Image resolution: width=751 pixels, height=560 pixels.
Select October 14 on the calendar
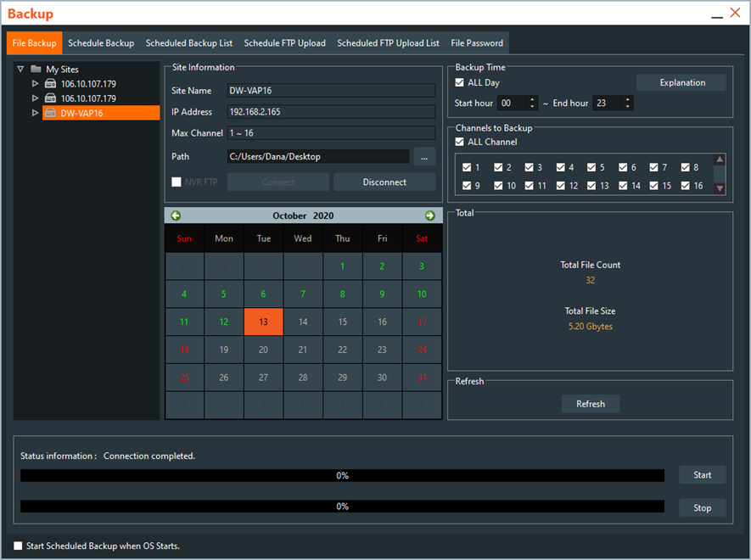click(303, 322)
